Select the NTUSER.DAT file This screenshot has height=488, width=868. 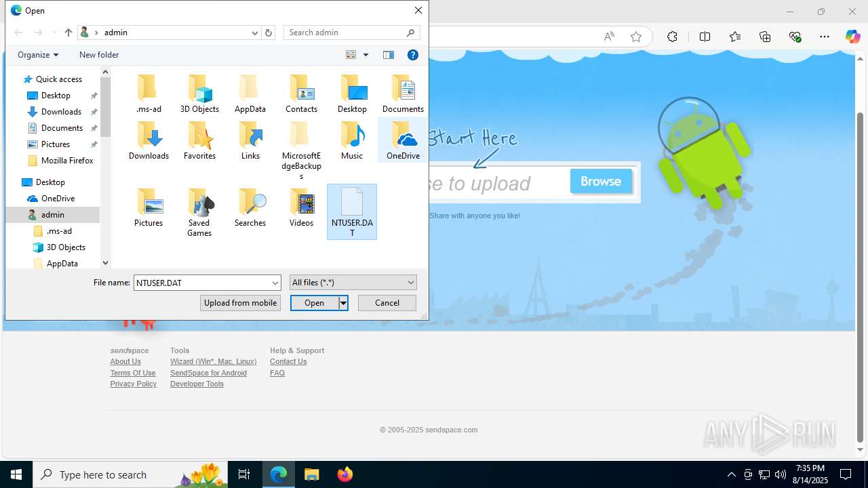[352, 212]
